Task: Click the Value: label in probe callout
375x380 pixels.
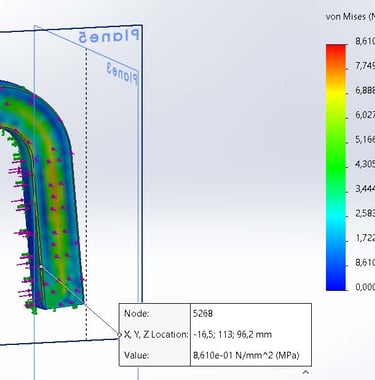Action: pos(137,355)
